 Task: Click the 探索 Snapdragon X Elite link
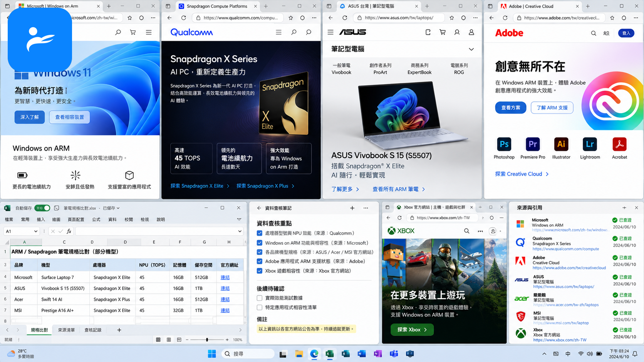coord(200,186)
